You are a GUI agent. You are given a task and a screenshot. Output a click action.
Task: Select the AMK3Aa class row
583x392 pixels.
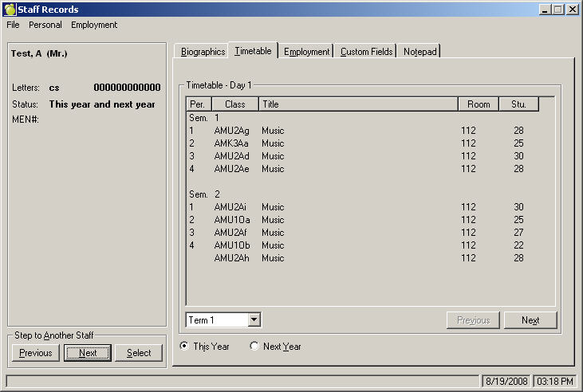pos(231,143)
